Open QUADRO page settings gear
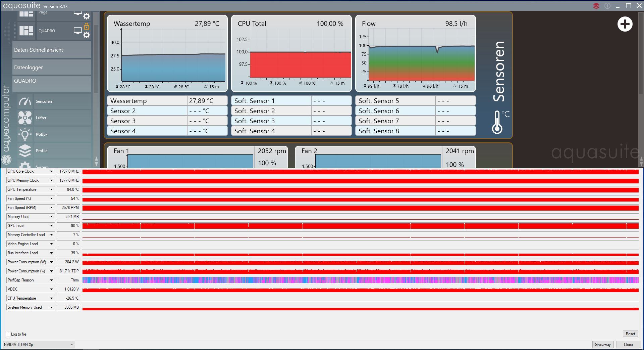 pos(87,35)
